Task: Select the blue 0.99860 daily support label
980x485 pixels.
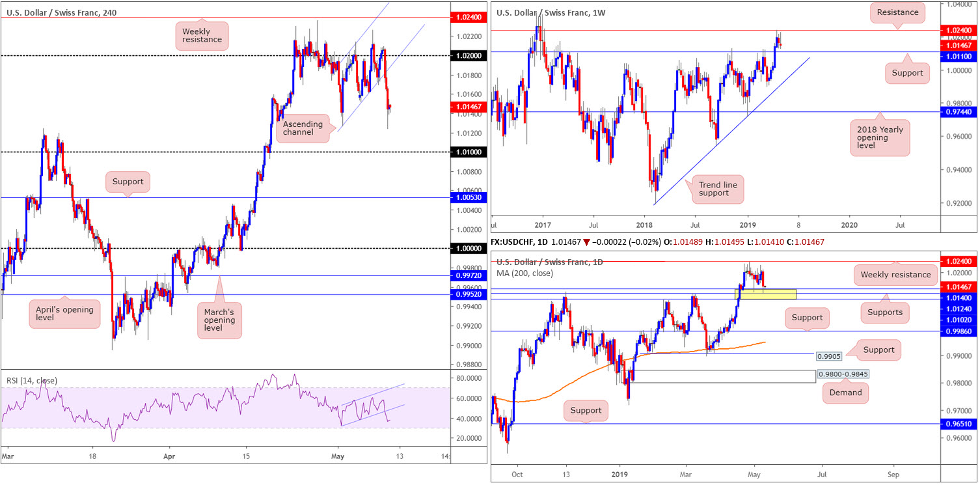Action: [960, 331]
